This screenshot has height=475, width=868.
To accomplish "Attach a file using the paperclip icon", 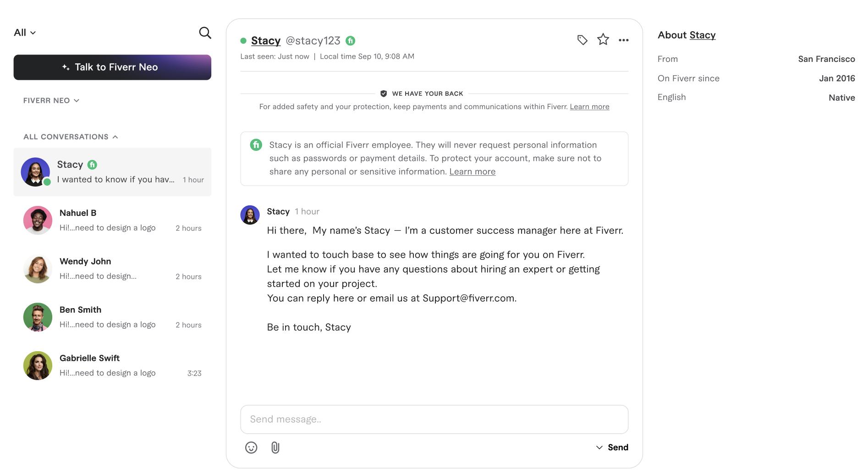I will pos(275,447).
